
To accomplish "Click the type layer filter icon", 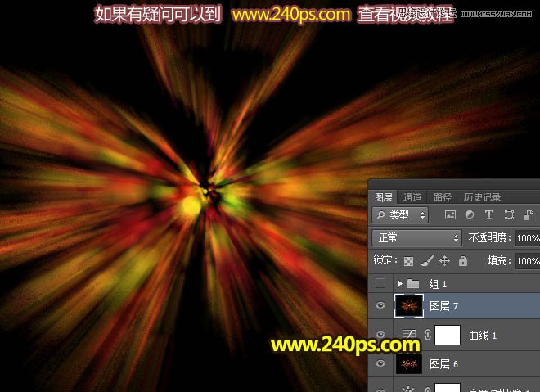I will pyautogui.click(x=489, y=215).
